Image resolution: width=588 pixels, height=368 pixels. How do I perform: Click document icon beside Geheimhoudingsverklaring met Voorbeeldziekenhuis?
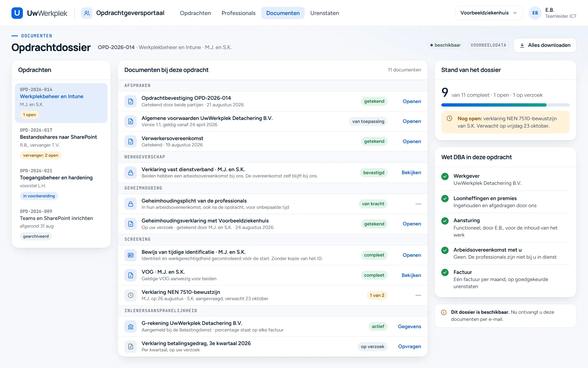coord(131,224)
